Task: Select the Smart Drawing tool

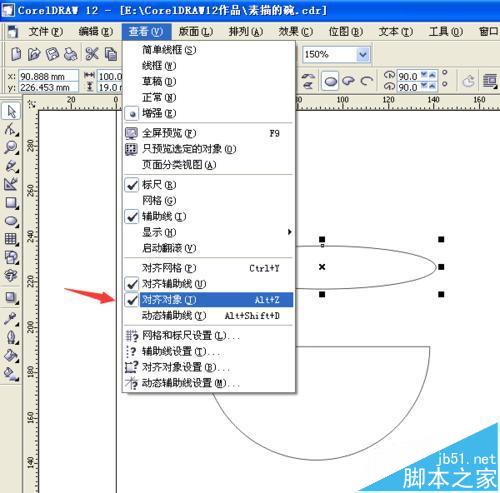Action: (11, 184)
